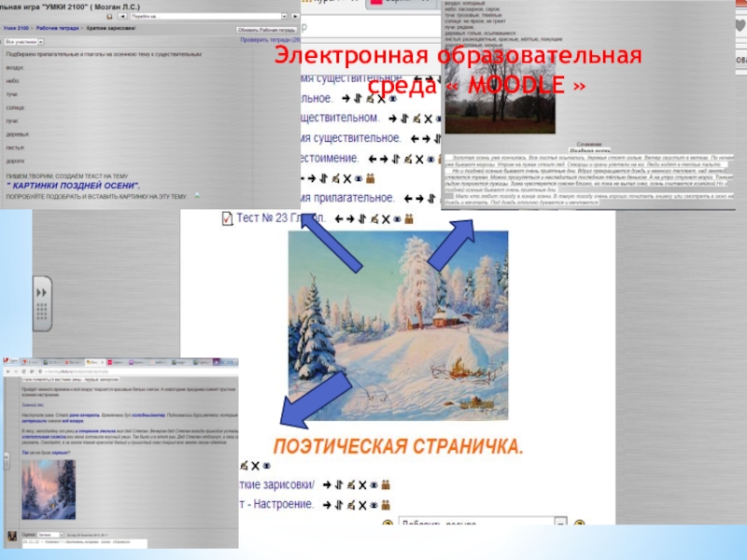Click the X delete icon in 'т - Настроение.' row
747x560 pixels.
[x=362, y=506]
